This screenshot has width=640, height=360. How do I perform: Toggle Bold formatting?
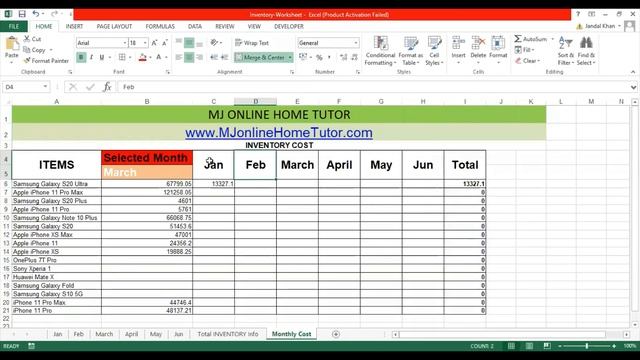pos(81,57)
